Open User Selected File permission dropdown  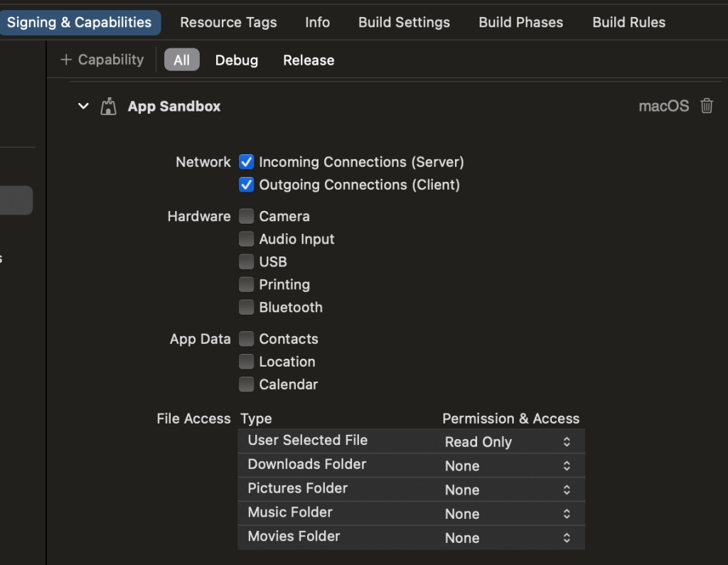pyautogui.click(x=508, y=441)
